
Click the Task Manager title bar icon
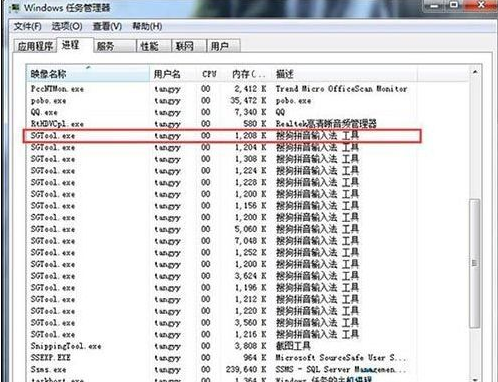coord(15,7)
